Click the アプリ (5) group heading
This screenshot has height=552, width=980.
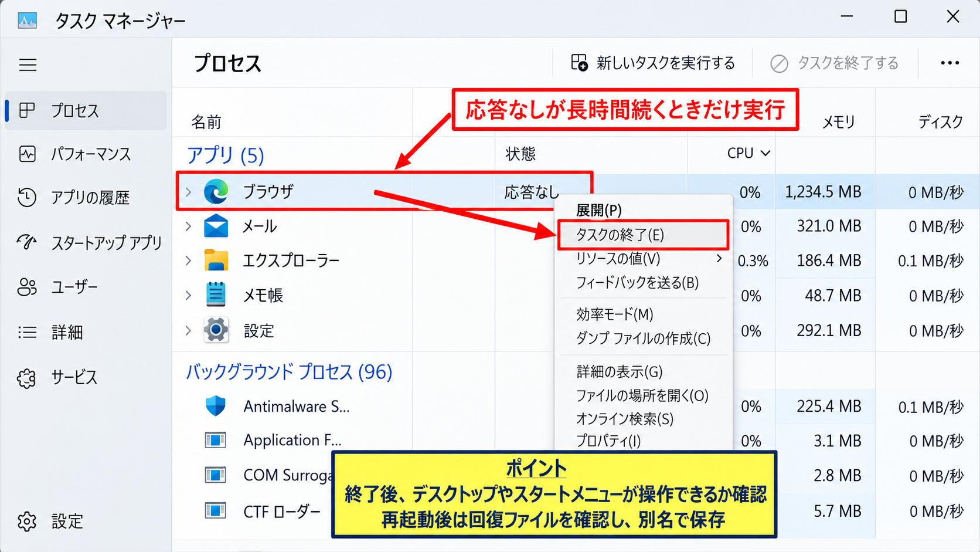[226, 155]
